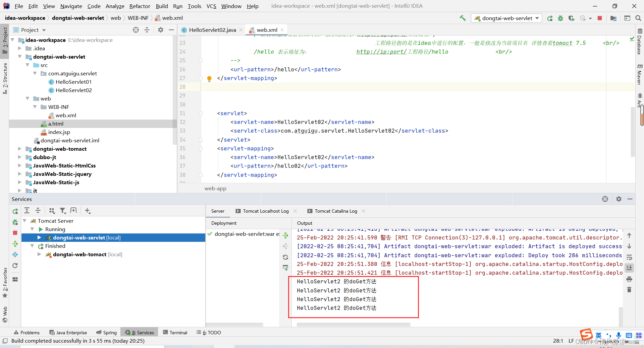Screen dimensions: 644x348
Task: Click Run with Coverage icon in top toolbar
Action: [571, 18]
